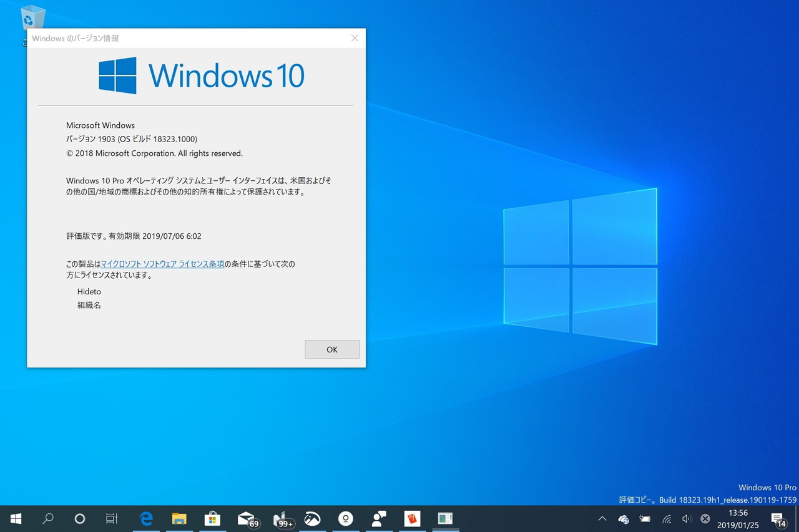Launch Paint 3D from the taskbar
Viewport: 799px width, 532px height.
[312, 518]
